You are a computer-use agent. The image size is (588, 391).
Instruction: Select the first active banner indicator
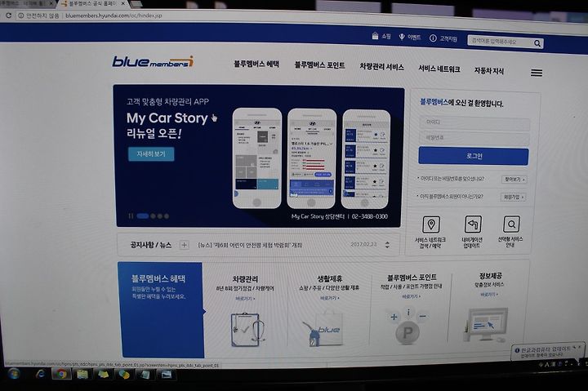tap(142, 216)
